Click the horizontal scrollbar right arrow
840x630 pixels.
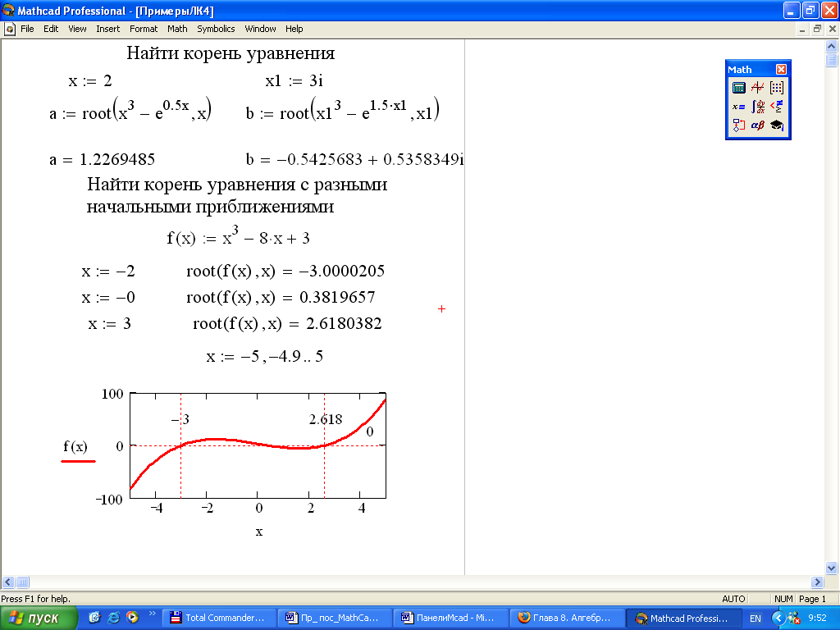click(817, 582)
